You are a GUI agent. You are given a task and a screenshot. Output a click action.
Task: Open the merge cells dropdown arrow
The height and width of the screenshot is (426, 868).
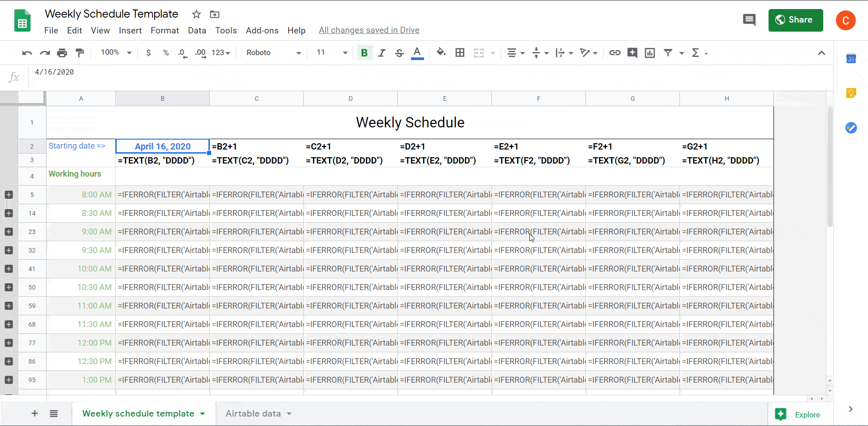493,53
